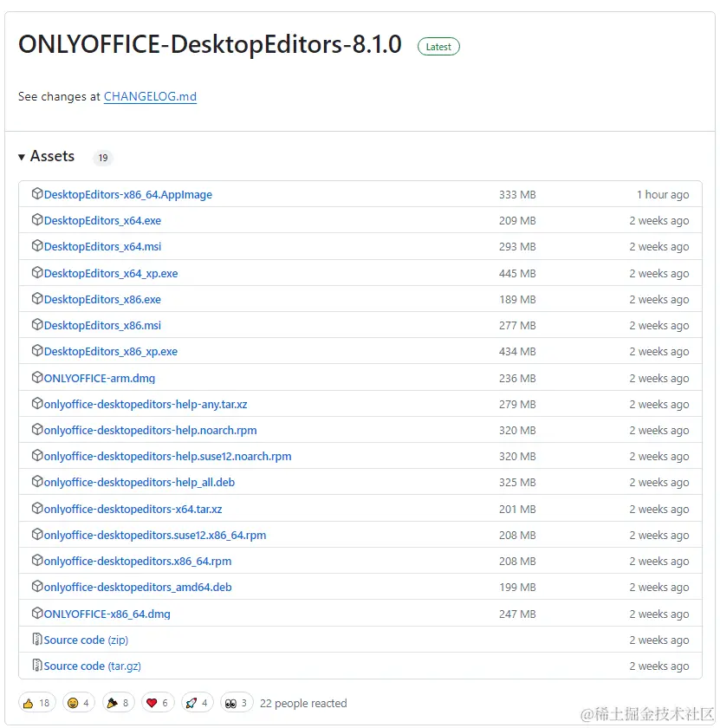The width and height of the screenshot is (720, 728).
Task: Collapse the Assets disclosure triangle
Action: click(22, 157)
